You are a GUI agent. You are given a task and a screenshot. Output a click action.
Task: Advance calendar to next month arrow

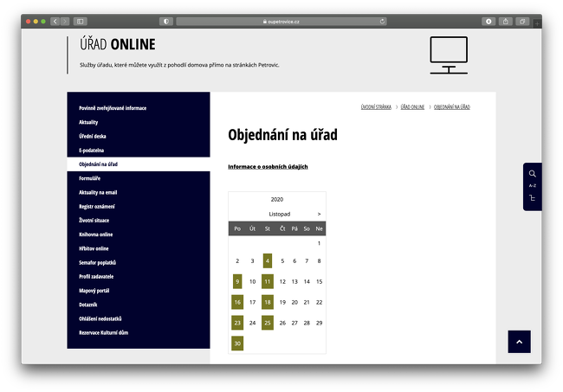point(319,214)
